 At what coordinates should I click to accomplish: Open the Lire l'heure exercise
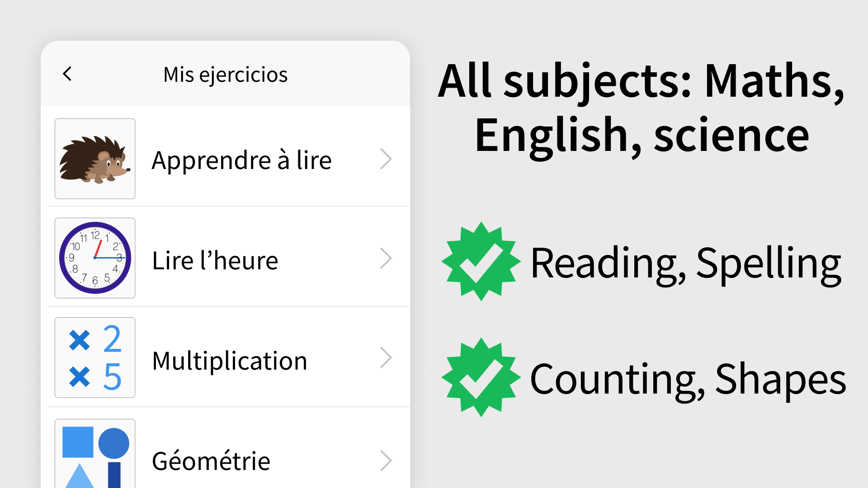click(215, 261)
